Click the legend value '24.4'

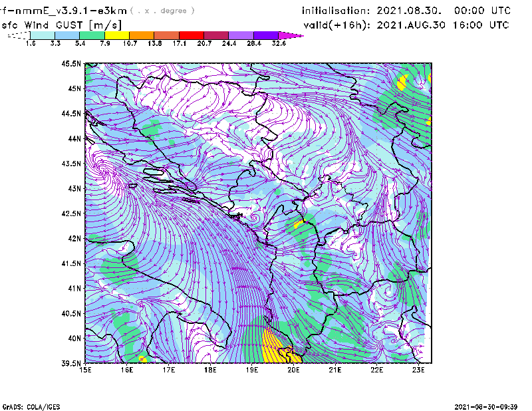coord(229,43)
